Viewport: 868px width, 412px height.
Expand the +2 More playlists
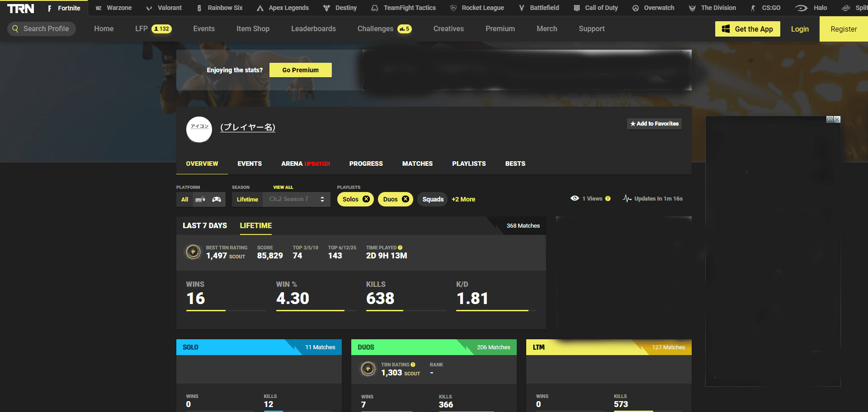[463, 199]
